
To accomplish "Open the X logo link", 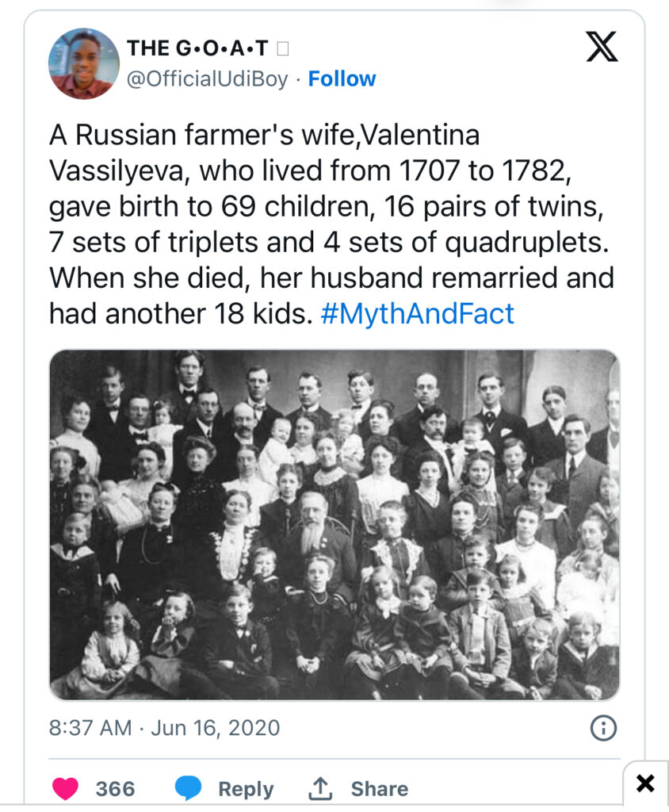I will (x=602, y=48).
